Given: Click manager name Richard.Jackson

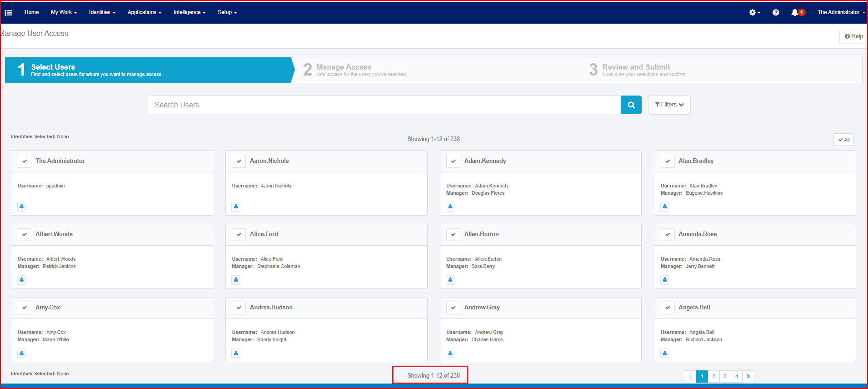Looking at the screenshot, I should pyautogui.click(x=704, y=340).
